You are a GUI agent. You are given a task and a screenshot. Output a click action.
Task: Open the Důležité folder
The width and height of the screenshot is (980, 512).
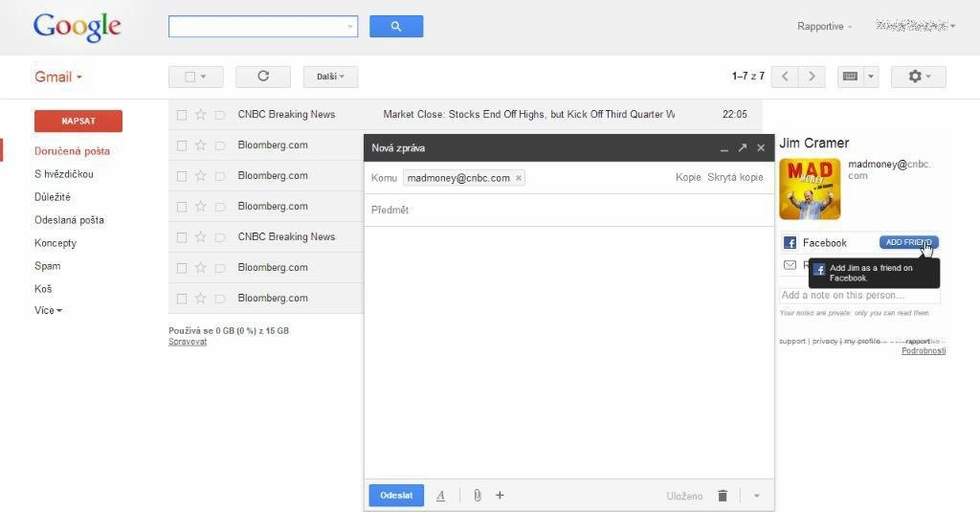coord(53,197)
